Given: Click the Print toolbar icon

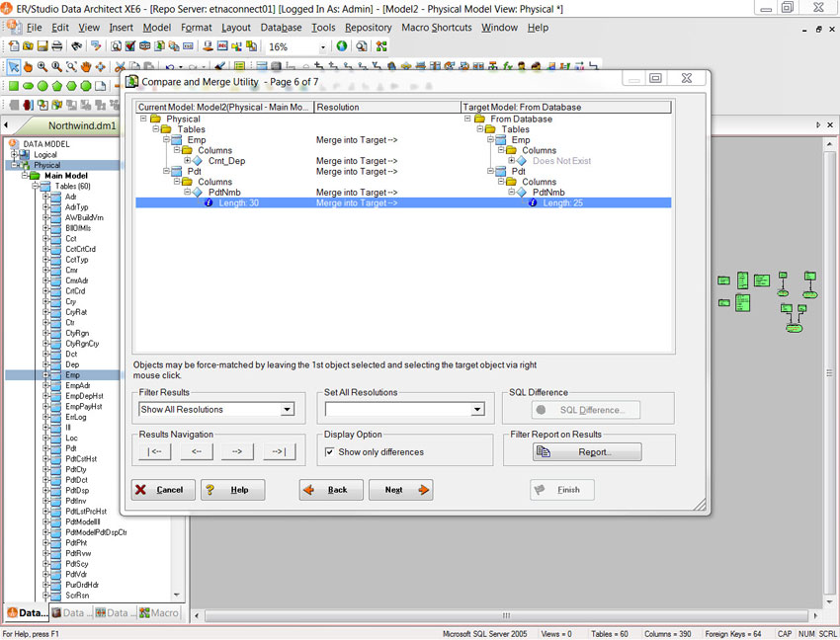Looking at the screenshot, I should [56, 46].
